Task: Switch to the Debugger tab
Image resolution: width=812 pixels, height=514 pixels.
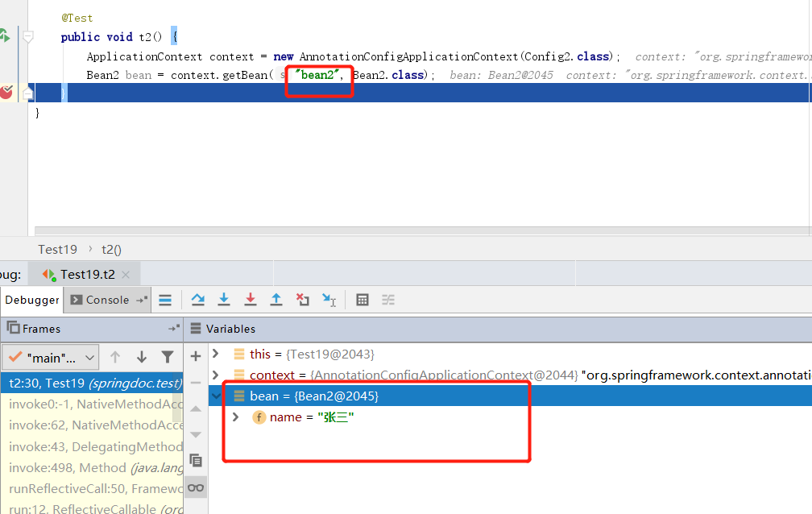Action: (32, 300)
